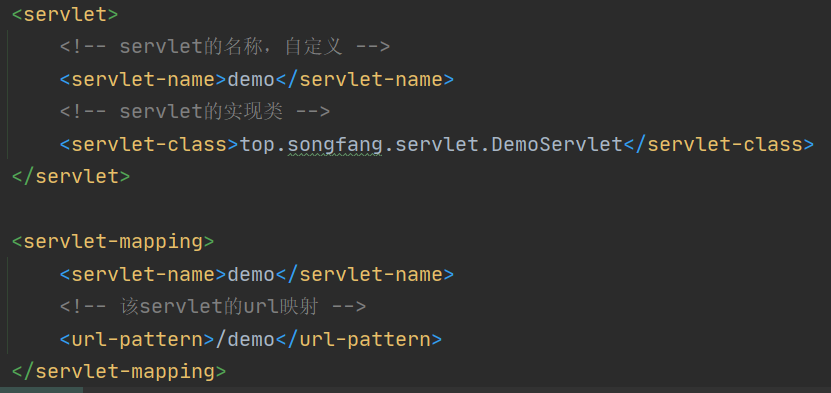The width and height of the screenshot is (831, 393).
Task: Click the closing </servlet> tag
Action: 70,177
